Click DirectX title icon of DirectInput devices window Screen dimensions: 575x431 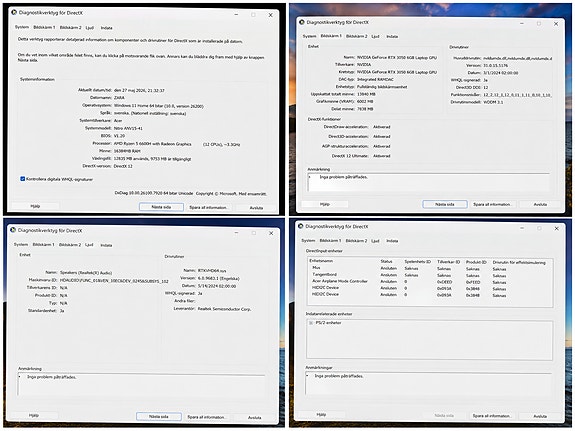pyautogui.click(x=301, y=226)
